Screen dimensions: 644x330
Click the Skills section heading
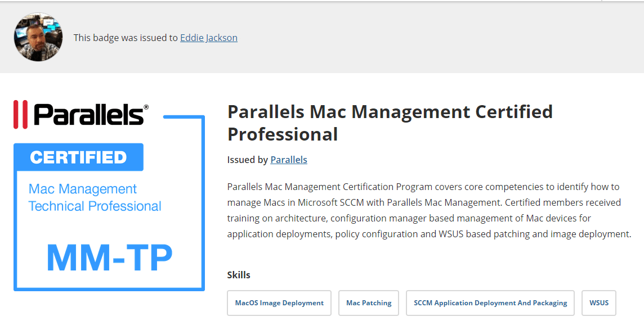[239, 275]
